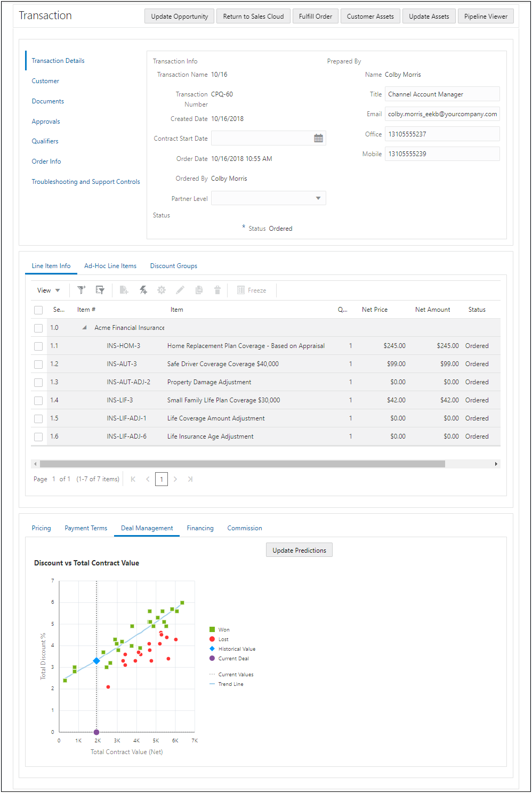This screenshot has width=532, height=793.
Task: Toggle the select-all checkbox in table header
Action: click(x=38, y=310)
